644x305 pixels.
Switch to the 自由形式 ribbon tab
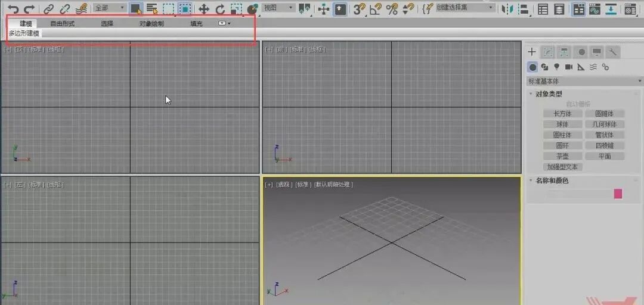(63, 24)
